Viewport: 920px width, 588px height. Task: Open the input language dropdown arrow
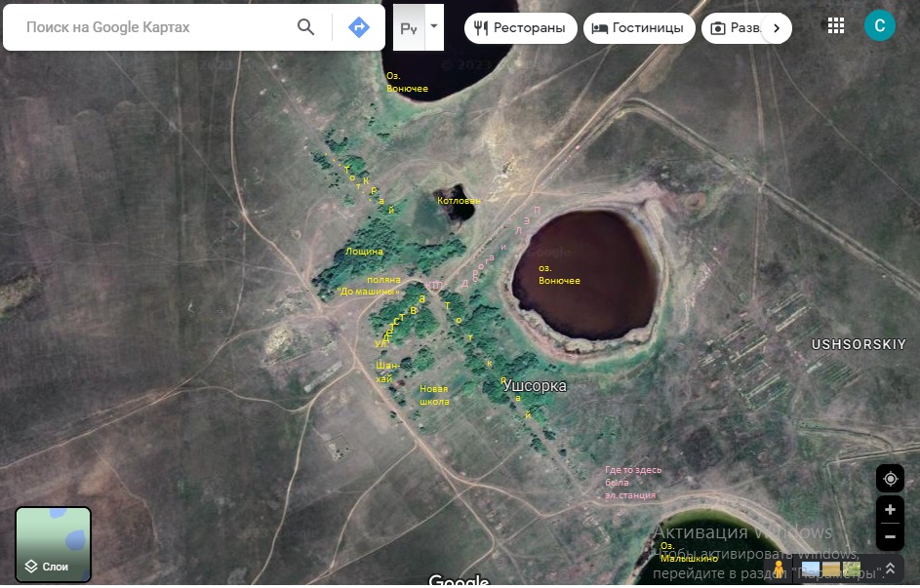pos(434,26)
